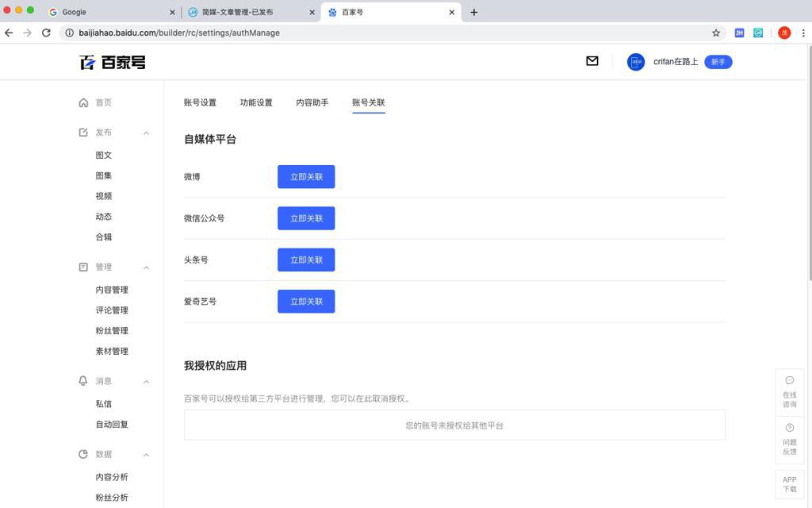Click the 您的账号未授权给其他平台 notice
This screenshot has width=812, height=508.
454,425
